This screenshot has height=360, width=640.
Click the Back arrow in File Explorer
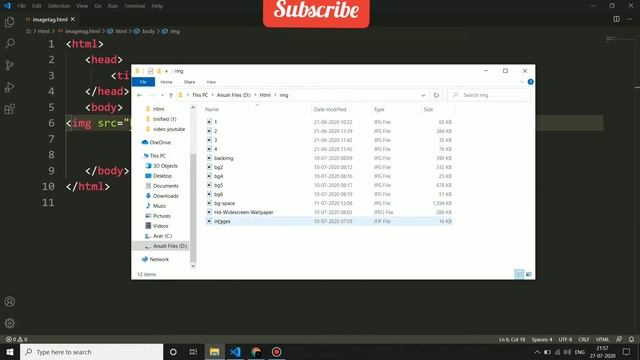tap(140, 95)
